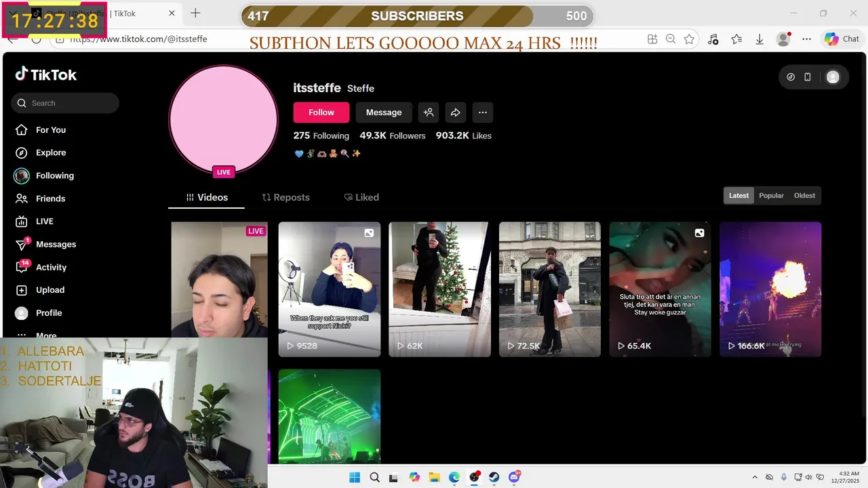Open the browser split screen icon
868x488 pixels.
[x=652, y=39]
